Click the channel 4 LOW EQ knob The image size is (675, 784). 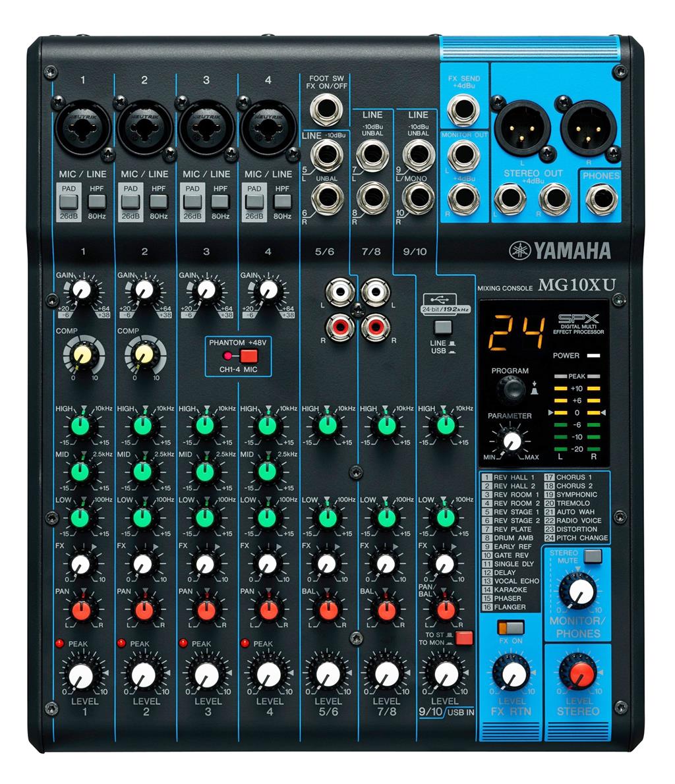click(x=267, y=517)
